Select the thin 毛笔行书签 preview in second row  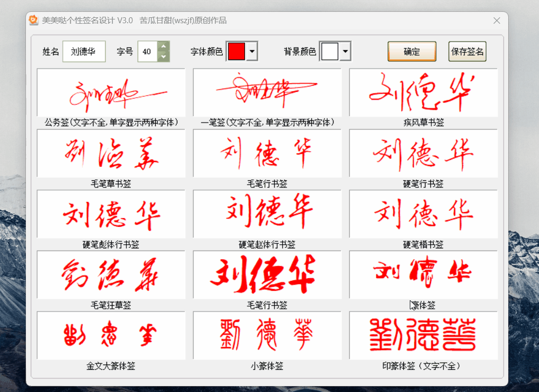[x=267, y=153]
